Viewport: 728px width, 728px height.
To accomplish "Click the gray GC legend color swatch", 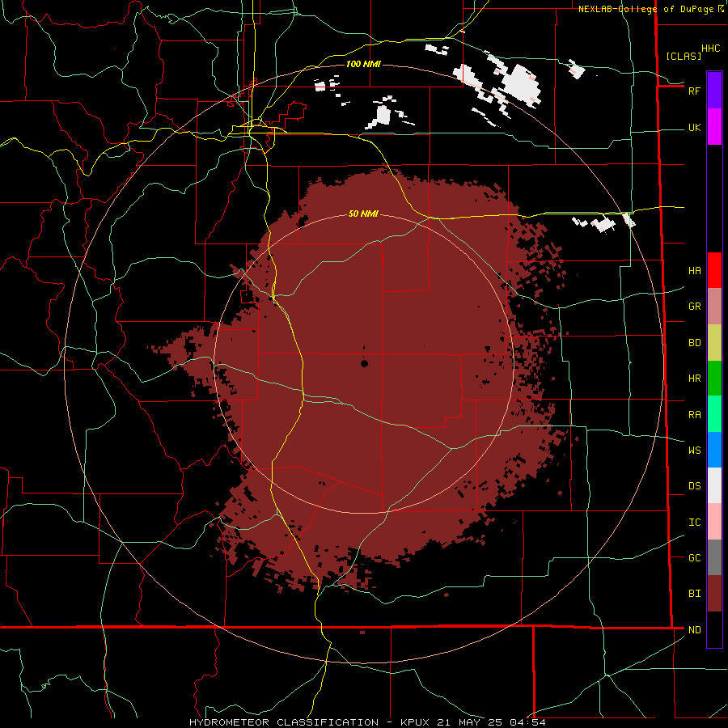I will point(714,557).
